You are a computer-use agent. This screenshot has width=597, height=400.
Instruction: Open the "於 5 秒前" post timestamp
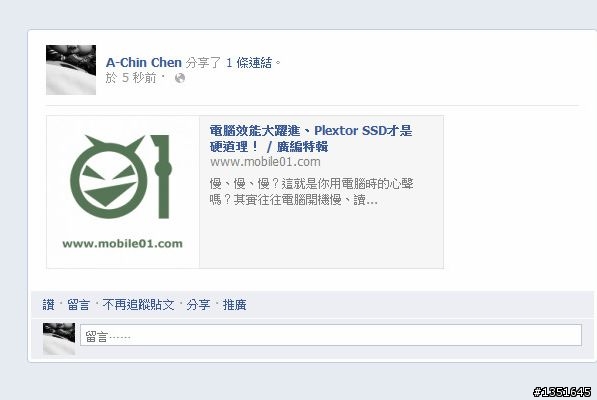(x=131, y=78)
